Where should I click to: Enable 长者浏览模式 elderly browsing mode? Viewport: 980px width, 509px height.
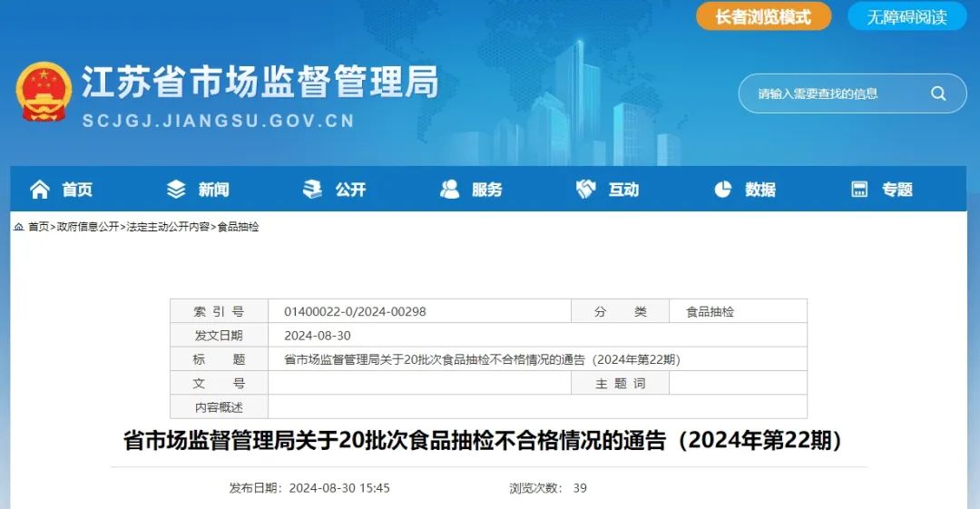(763, 16)
